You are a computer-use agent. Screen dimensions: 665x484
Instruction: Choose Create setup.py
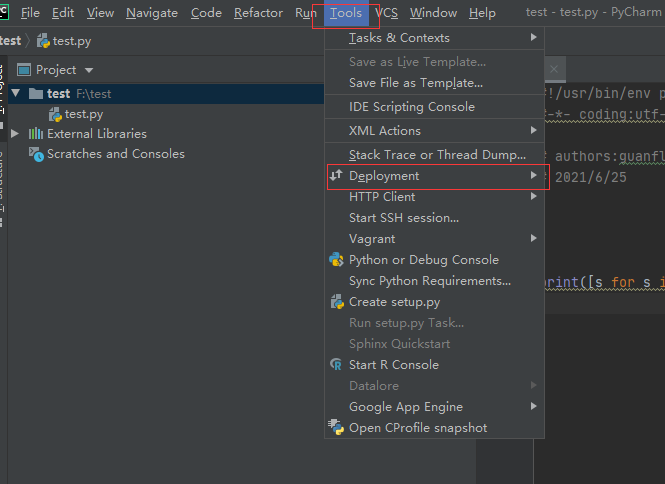(434, 302)
